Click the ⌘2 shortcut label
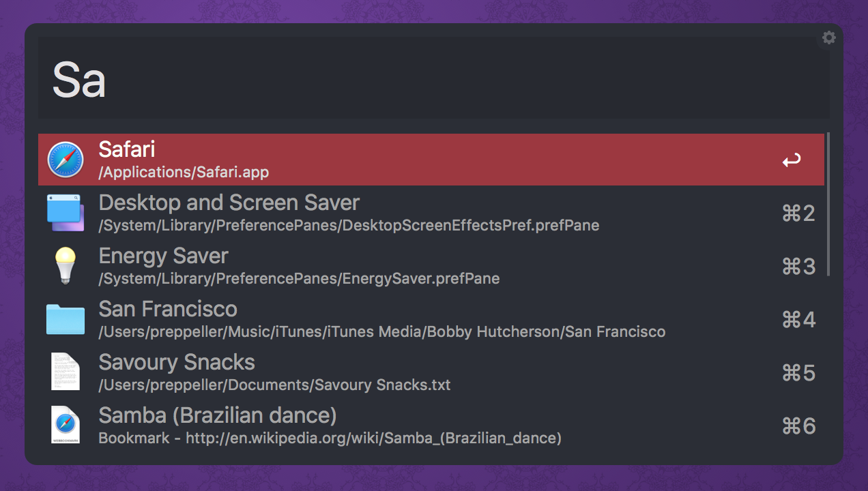The image size is (868, 491). 798,213
